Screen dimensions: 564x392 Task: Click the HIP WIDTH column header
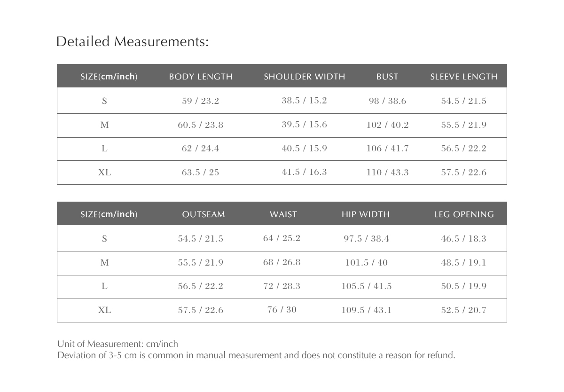[366, 214]
